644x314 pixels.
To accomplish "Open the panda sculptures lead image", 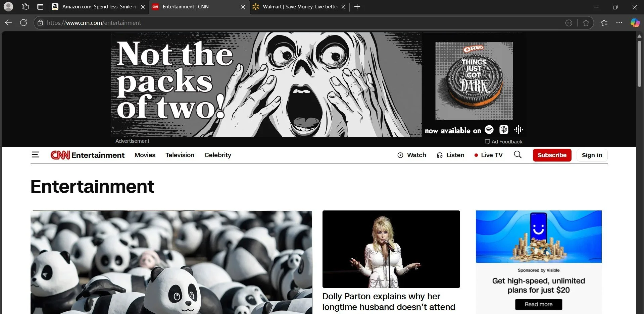I will (x=171, y=262).
